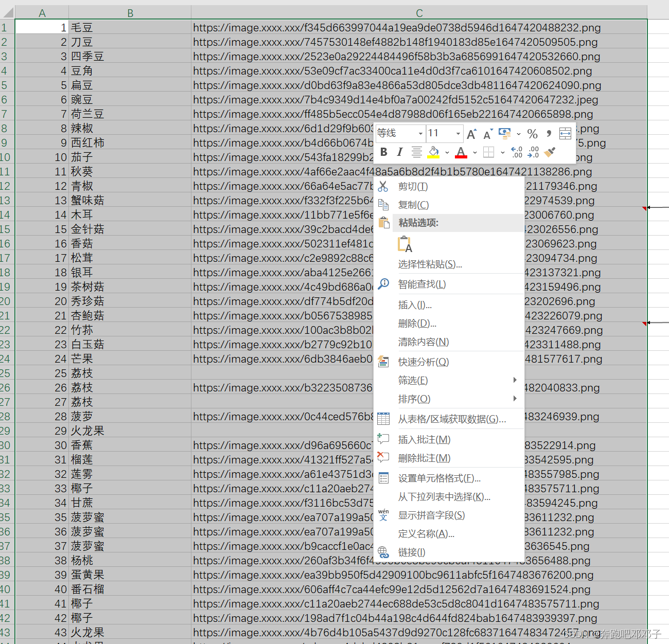The image size is (669, 644).
Task: Click cell containing 白玉菇
Action: coord(130,344)
